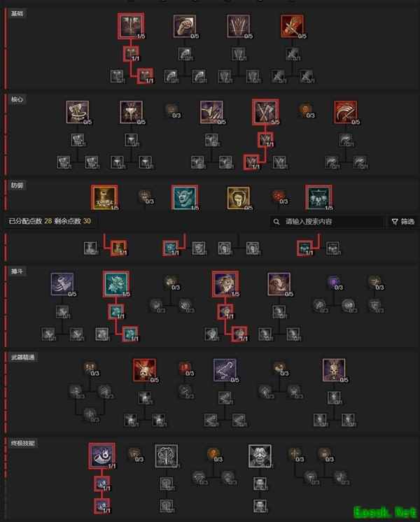The image size is (420, 522).
Task: Select the red skull skill in 武器精通
Action: pyautogui.click(x=144, y=370)
